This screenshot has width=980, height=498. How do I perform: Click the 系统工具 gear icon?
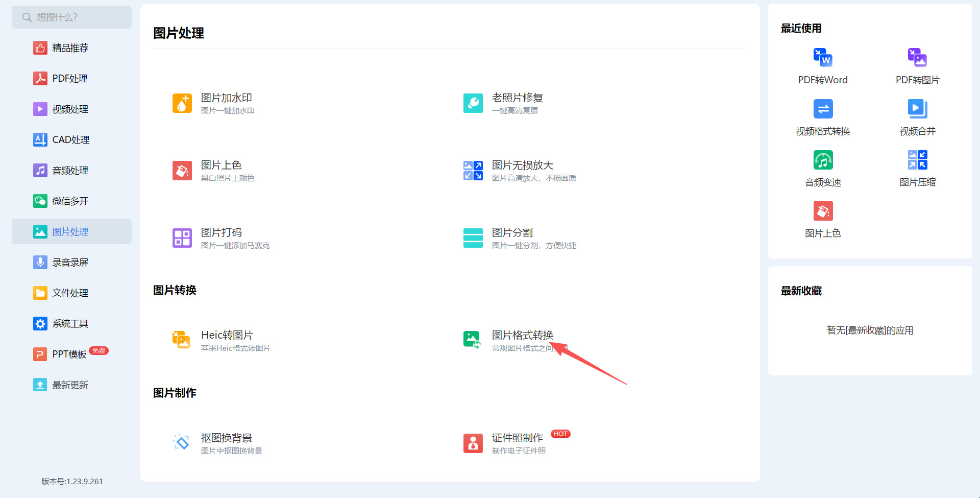click(x=40, y=323)
